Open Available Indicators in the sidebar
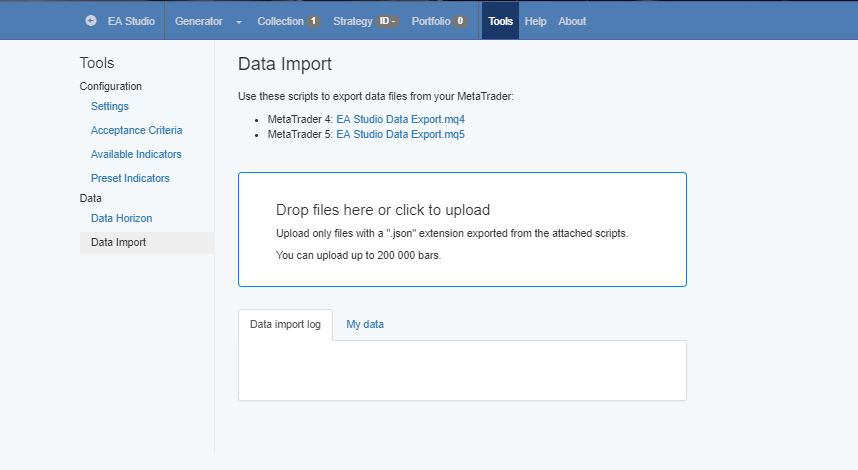 136,154
